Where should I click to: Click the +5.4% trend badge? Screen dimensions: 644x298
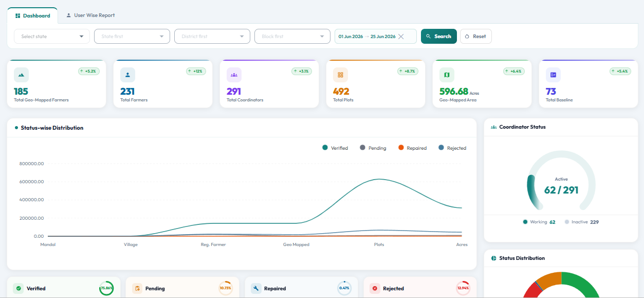click(x=620, y=71)
